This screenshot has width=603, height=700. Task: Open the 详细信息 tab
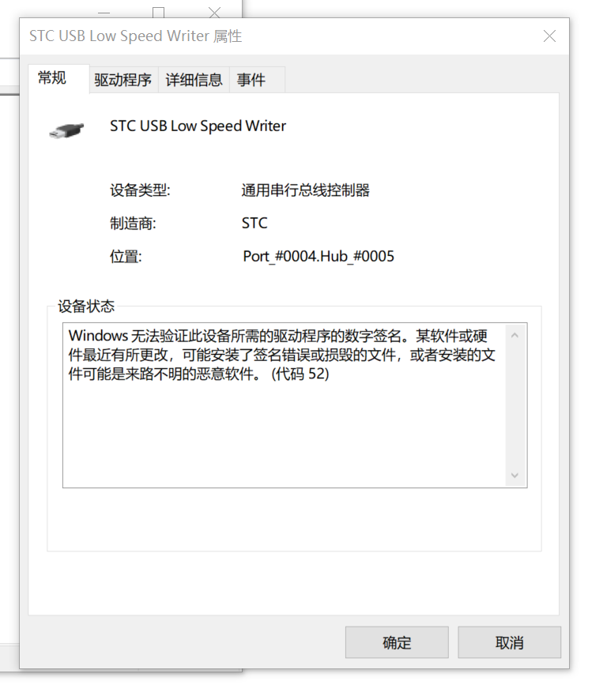point(194,81)
